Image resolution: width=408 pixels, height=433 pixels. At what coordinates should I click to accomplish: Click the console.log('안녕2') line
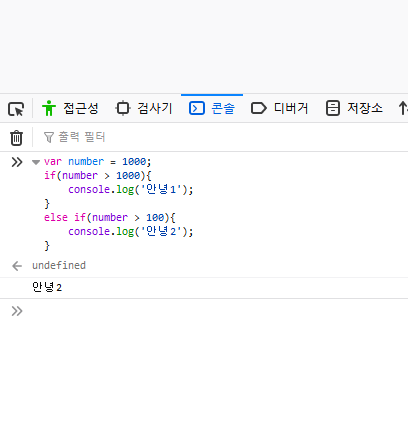(x=131, y=231)
